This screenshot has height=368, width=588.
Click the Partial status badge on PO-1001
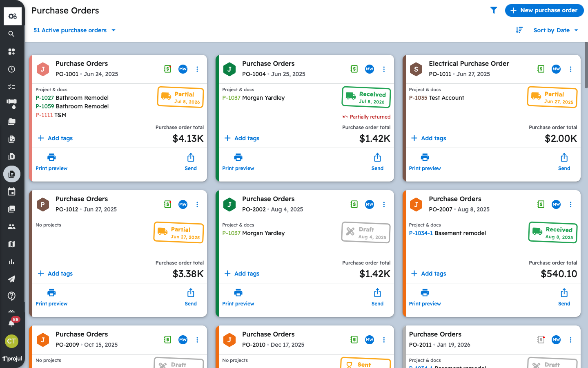point(180,97)
